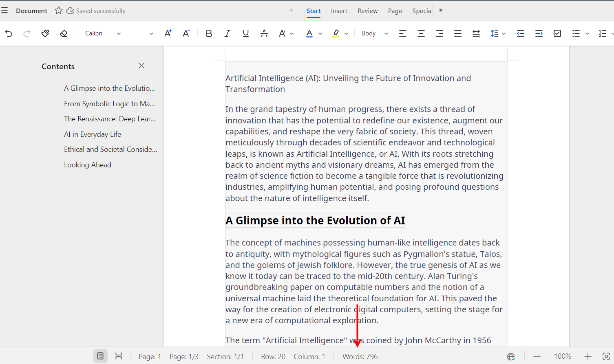Decrease font size with A- icon
Image resolution: width=614 pixels, height=364 pixels.
point(186,33)
